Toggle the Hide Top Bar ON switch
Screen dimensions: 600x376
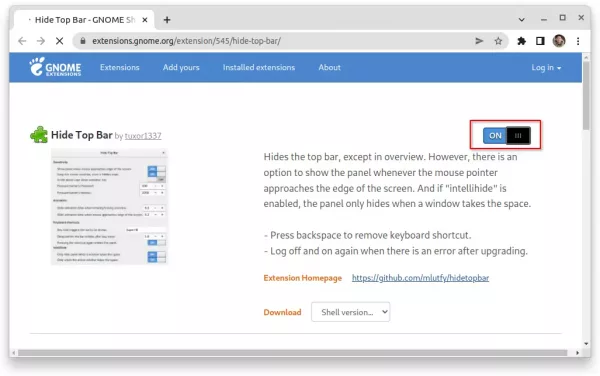[x=506, y=135]
